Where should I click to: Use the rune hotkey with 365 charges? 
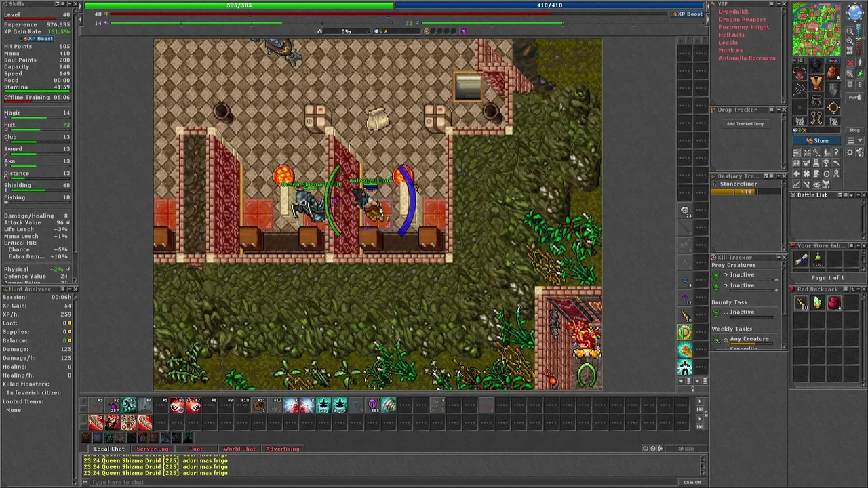tap(372, 405)
